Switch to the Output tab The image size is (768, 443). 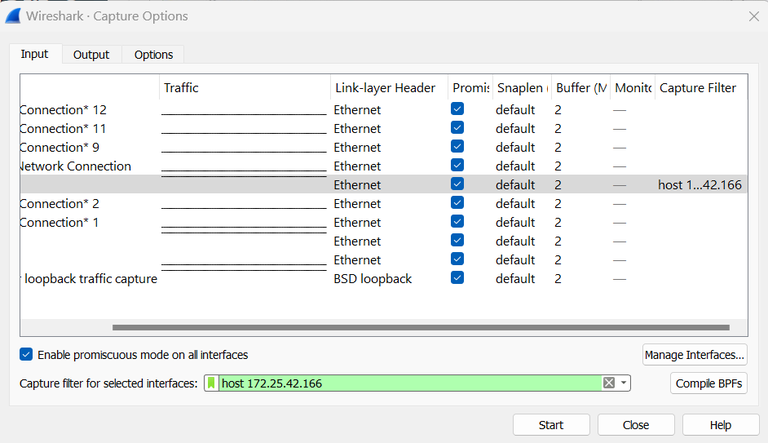(91, 55)
